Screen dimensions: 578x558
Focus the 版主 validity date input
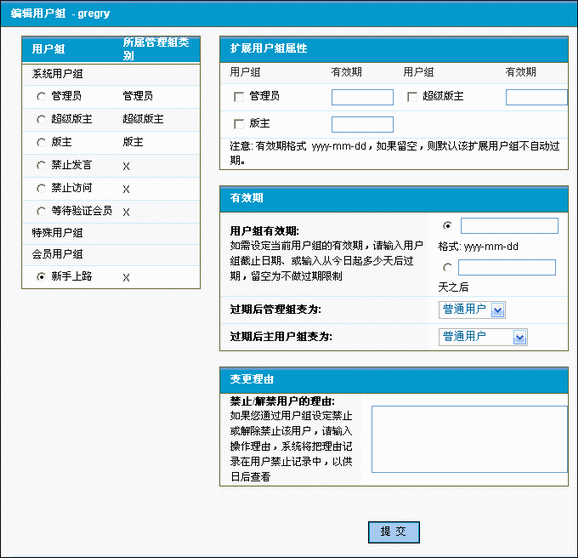pyautogui.click(x=362, y=124)
